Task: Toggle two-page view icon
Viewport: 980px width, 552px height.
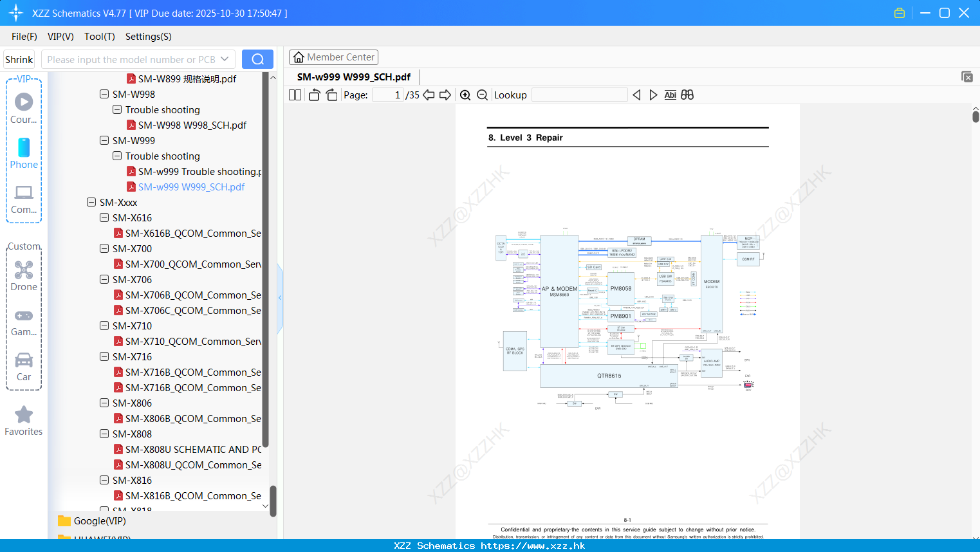Action: pyautogui.click(x=295, y=95)
